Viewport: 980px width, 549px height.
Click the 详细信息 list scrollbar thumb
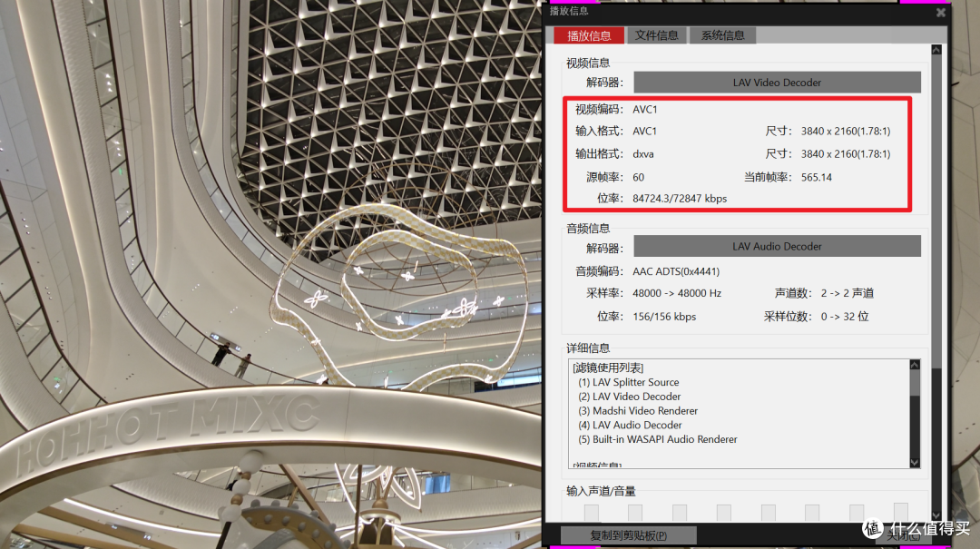pos(915,383)
